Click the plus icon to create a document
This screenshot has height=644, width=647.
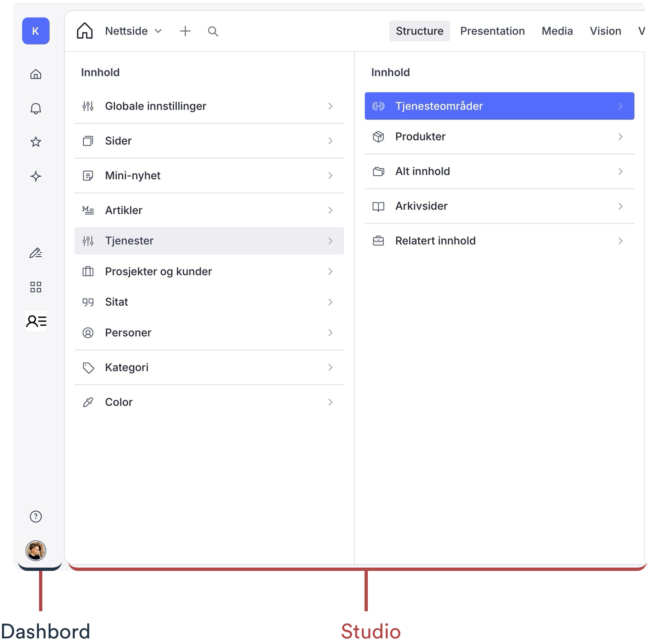click(x=185, y=31)
